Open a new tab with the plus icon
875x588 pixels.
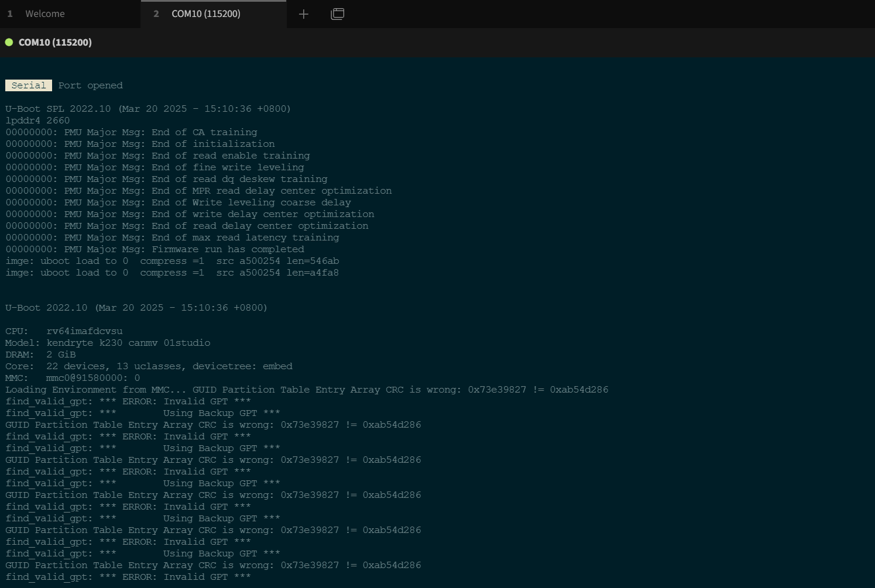tap(303, 14)
